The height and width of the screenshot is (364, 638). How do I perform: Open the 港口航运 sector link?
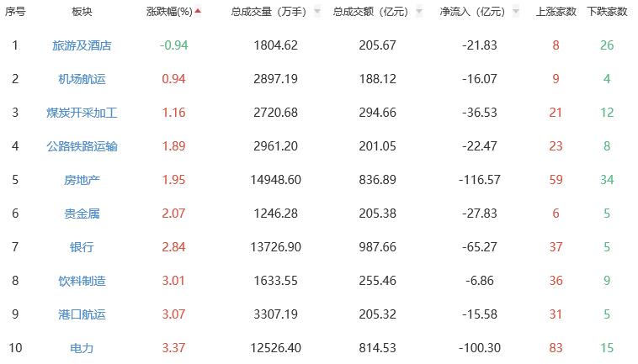click(x=82, y=314)
